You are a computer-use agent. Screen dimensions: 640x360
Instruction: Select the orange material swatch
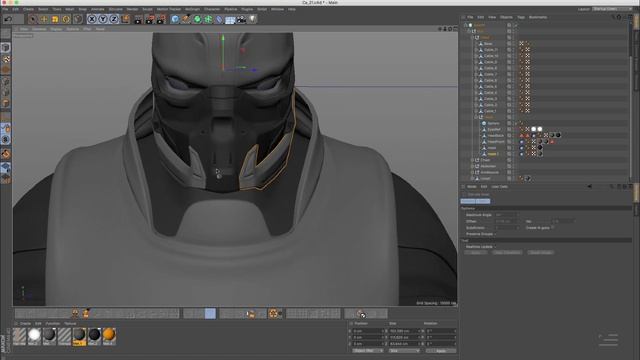coord(109,335)
